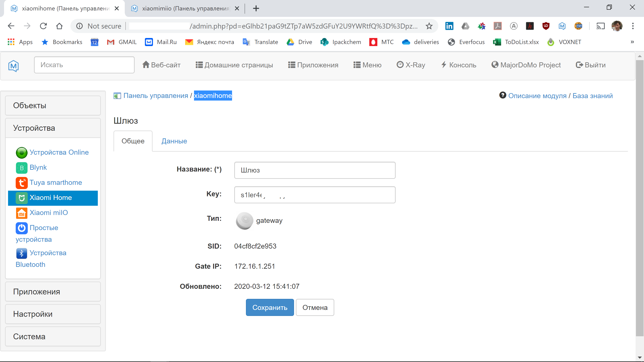Click the Сохранить button

click(x=270, y=307)
